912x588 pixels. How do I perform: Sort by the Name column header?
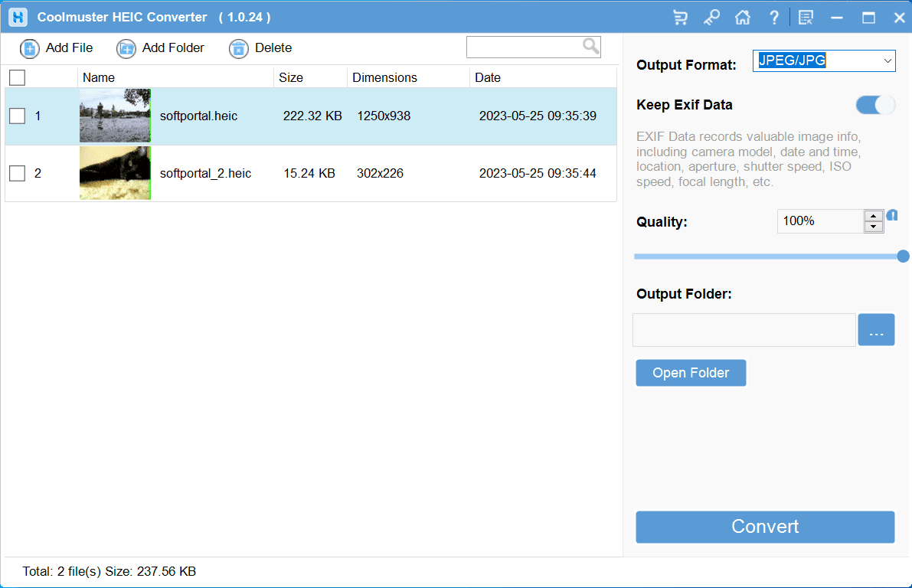tap(175, 77)
